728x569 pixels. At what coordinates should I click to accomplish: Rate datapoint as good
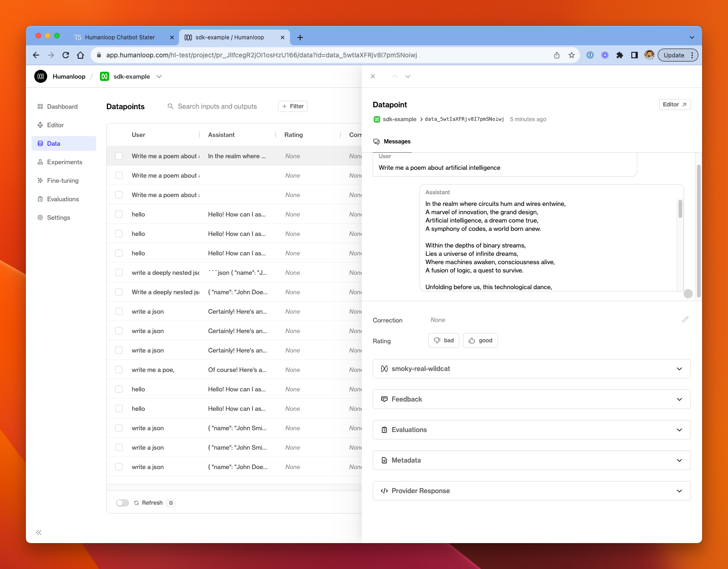tap(481, 340)
